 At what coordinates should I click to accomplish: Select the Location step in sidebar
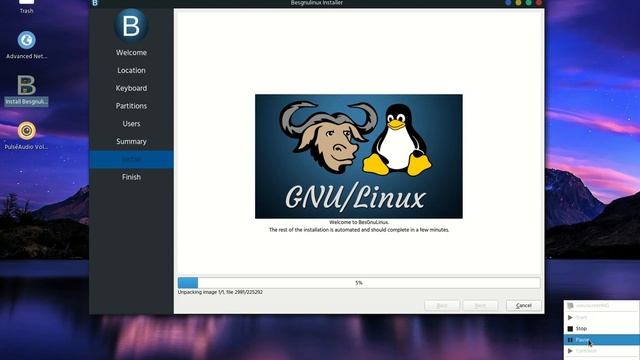click(x=131, y=70)
